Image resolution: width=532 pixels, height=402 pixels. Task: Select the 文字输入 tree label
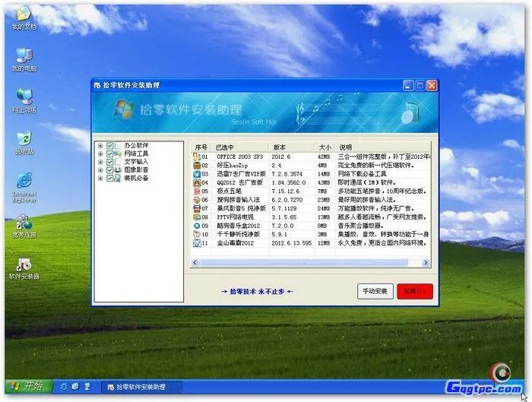(136, 162)
